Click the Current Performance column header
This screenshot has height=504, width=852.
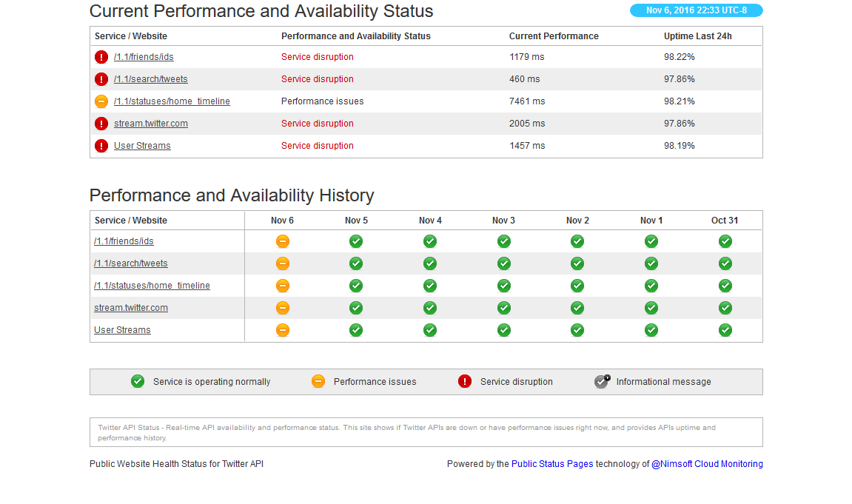(x=554, y=36)
